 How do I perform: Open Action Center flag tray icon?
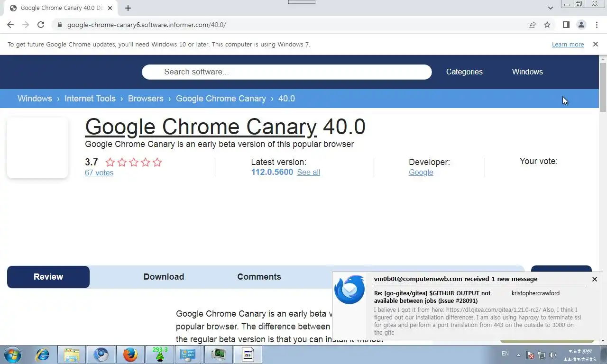tap(531, 355)
